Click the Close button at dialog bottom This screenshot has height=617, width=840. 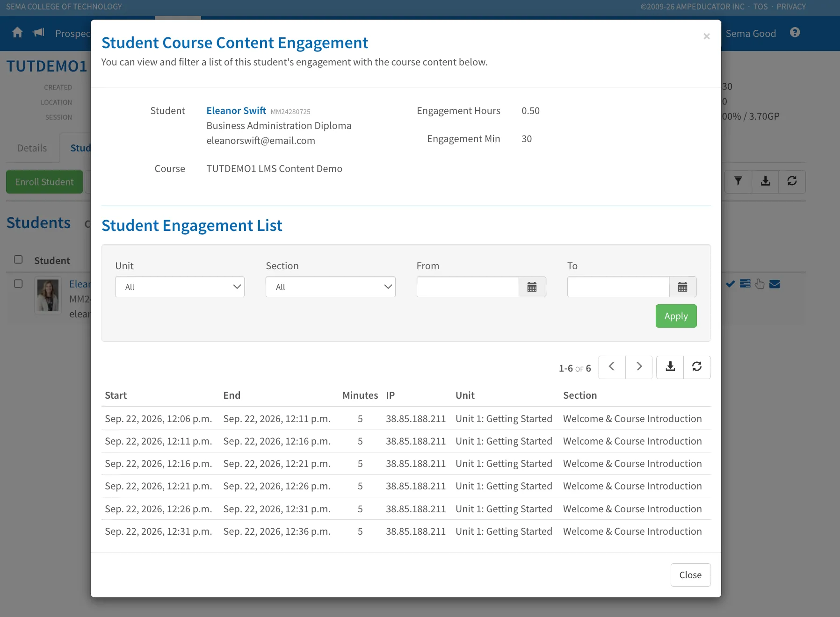(690, 575)
